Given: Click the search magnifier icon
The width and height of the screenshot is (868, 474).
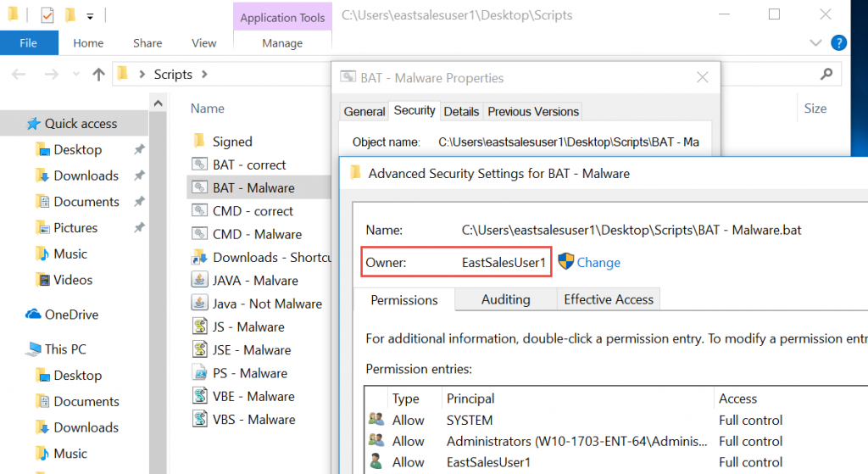Looking at the screenshot, I should [826, 74].
